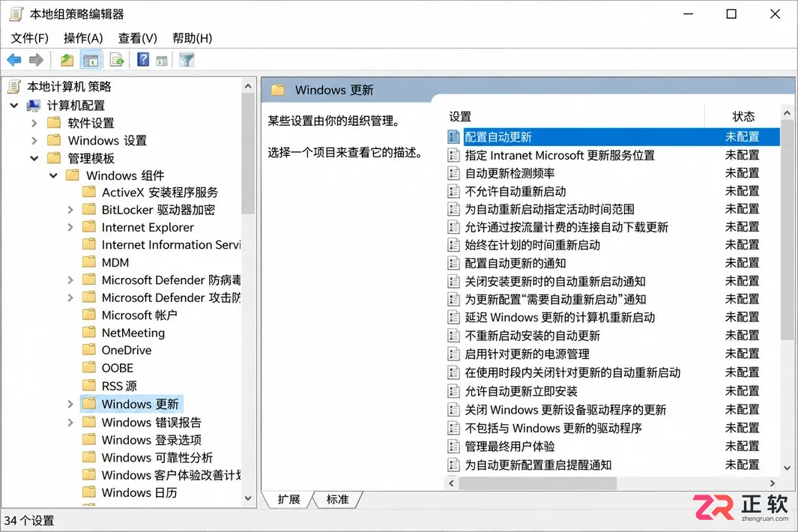Switch to the 标准 tab
798x532 pixels.
337,500
